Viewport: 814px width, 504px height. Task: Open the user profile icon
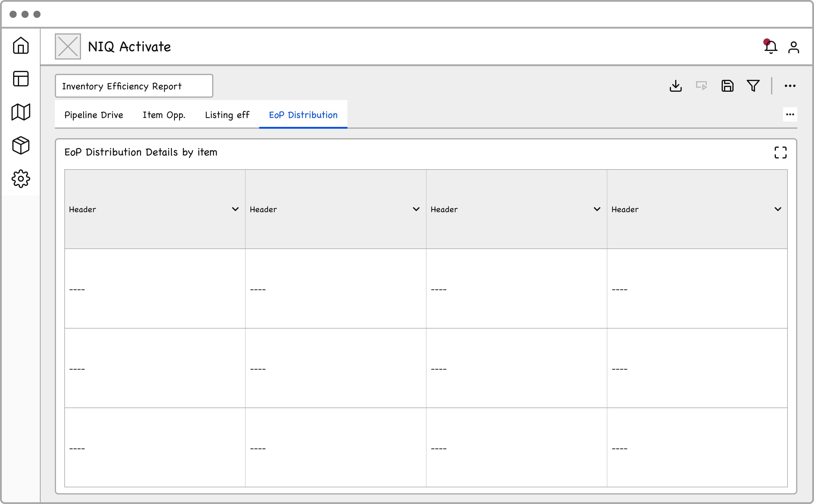794,47
